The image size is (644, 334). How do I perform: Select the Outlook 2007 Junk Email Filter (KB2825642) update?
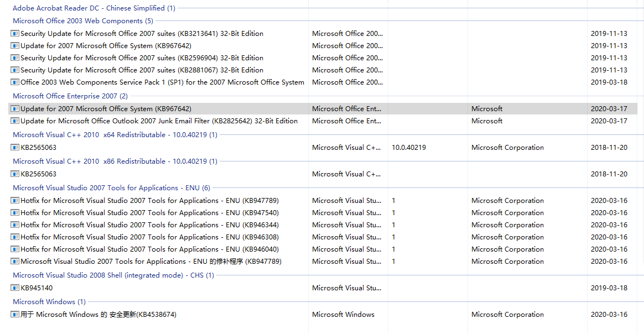click(159, 121)
